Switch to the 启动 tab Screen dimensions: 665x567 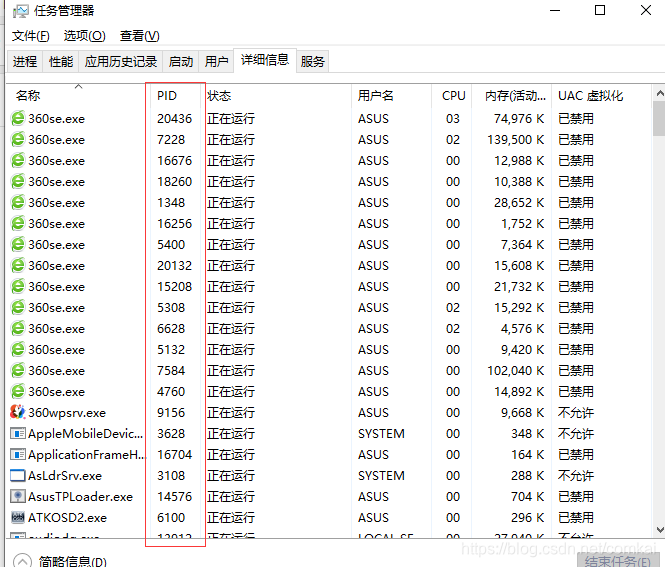click(181, 62)
